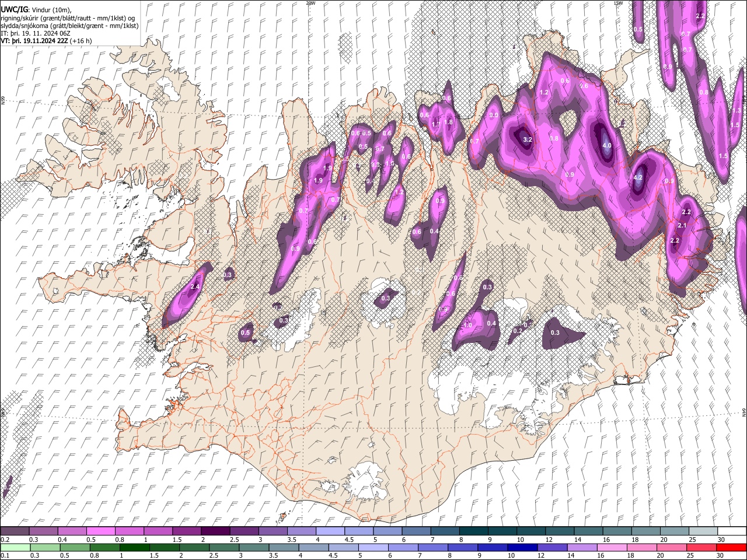Screen dimensions: 747x560
Task: Click the 'VT: þri. 19.11.2024 22Z' valid time
Action: click(34, 41)
